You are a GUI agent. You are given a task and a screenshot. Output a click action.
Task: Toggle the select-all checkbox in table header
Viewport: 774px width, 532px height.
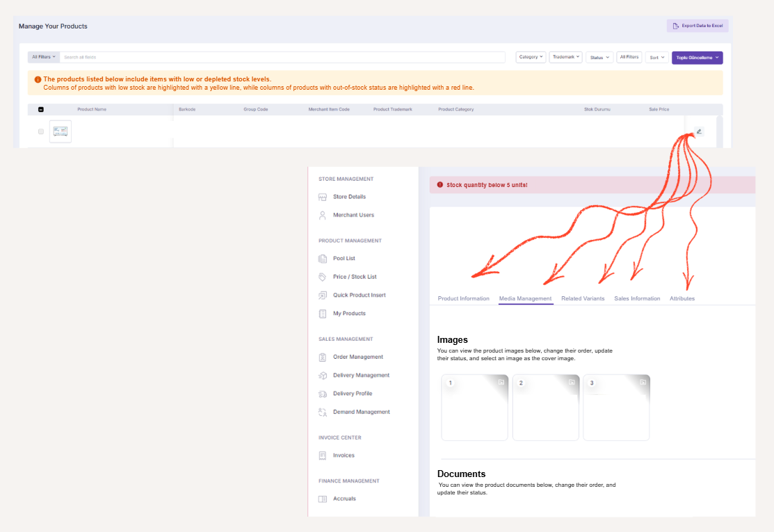pyautogui.click(x=41, y=109)
